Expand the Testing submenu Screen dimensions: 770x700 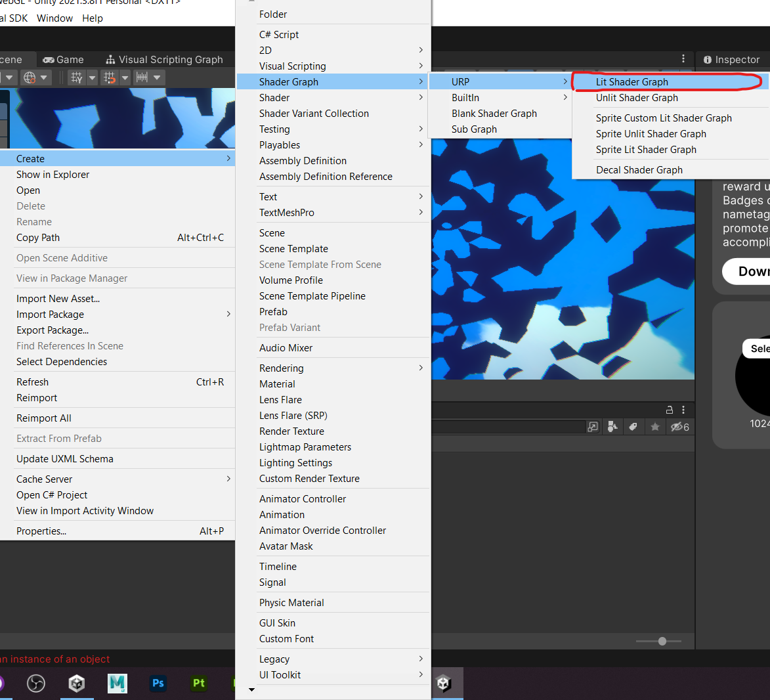(x=421, y=129)
